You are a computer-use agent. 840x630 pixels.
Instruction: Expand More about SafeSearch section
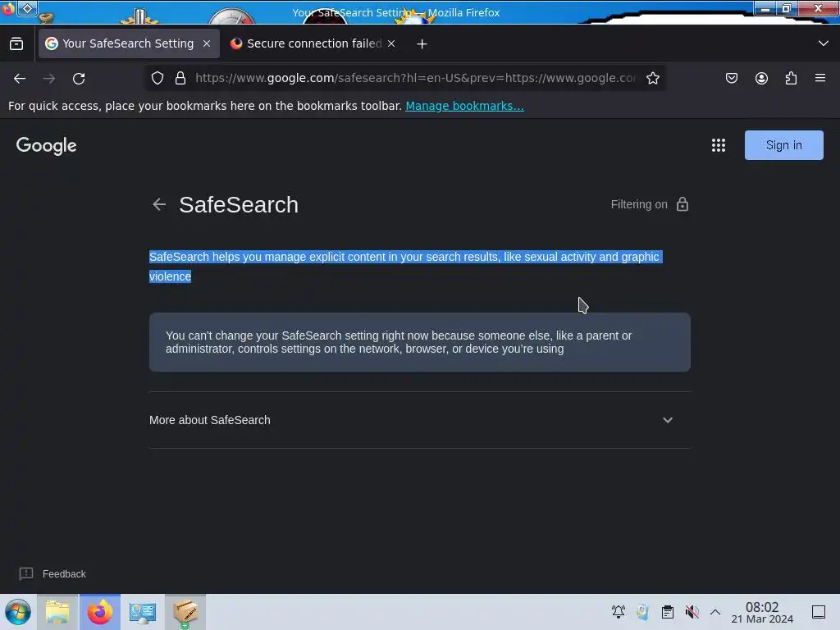pos(668,420)
